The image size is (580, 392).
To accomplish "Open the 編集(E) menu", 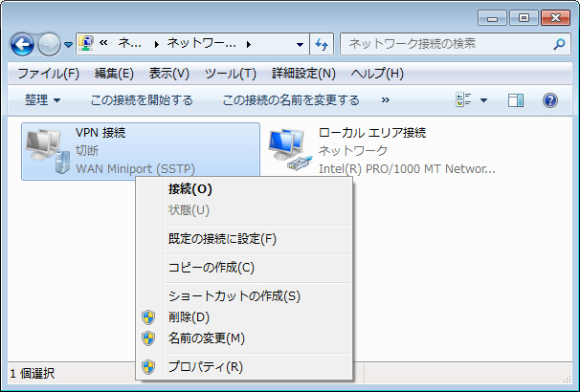I will pyautogui.click(x=114, y=74).
